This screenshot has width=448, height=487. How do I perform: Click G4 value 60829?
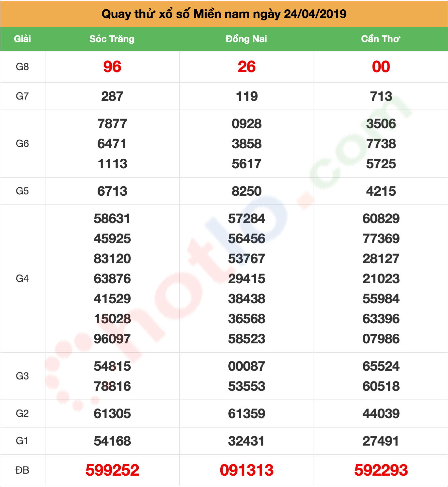coord(381,219)
